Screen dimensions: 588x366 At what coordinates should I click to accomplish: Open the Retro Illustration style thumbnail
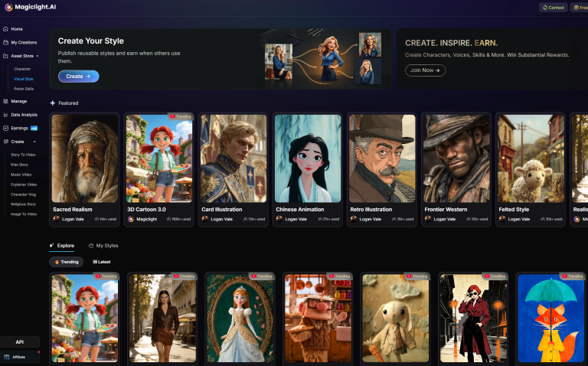coord(382,158)
